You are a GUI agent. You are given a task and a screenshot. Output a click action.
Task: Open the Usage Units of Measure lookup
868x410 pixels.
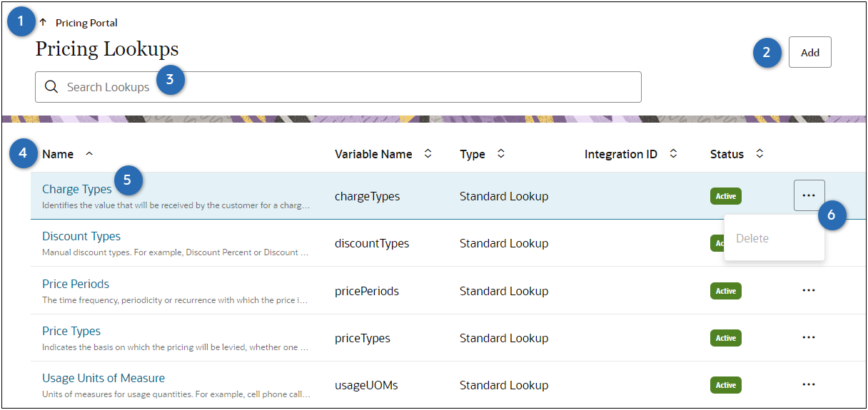(104, 378)
